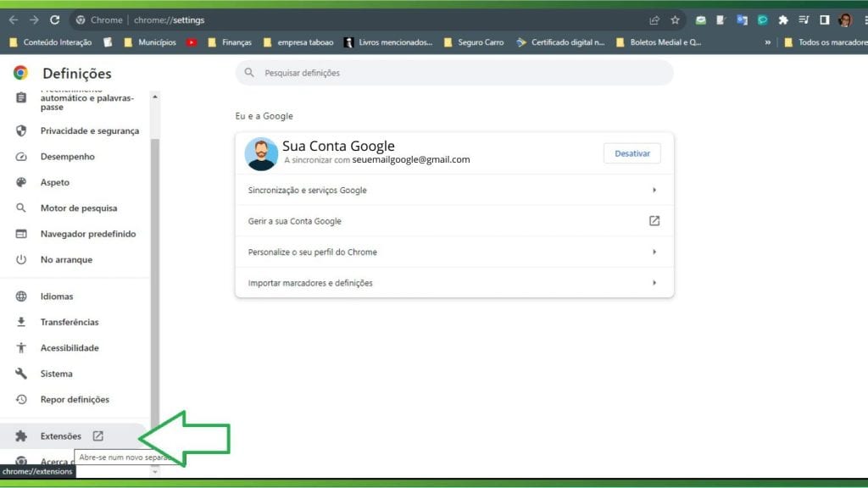
Task: Open the extensions puzzle icon in the toolbar
Action: click(782, 20)
